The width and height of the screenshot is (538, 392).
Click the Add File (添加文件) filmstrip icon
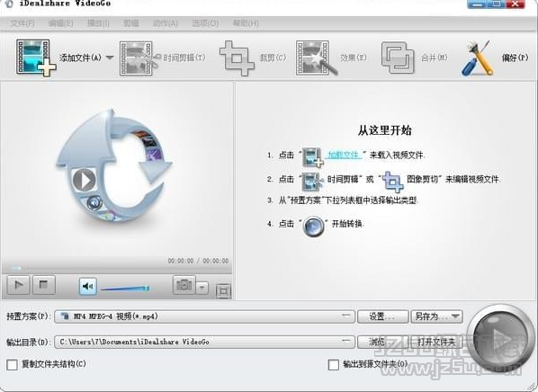(x=35, y=58)
